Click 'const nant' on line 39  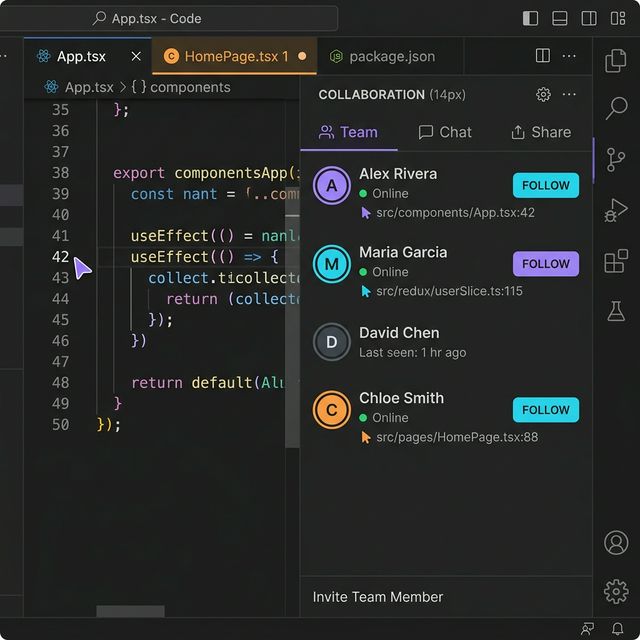[173, 194]
